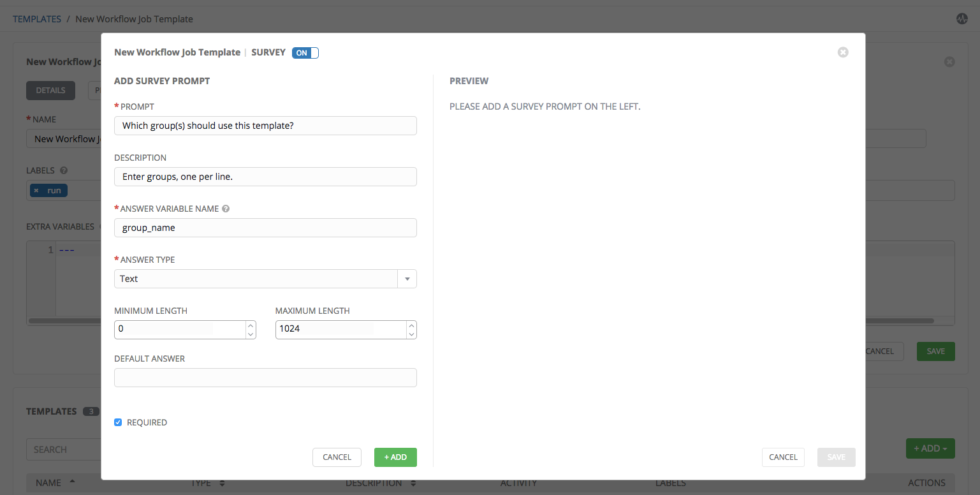Toggle the Survey ON switch off
Screen dimensions: 980x495
(x=305, y=53)
